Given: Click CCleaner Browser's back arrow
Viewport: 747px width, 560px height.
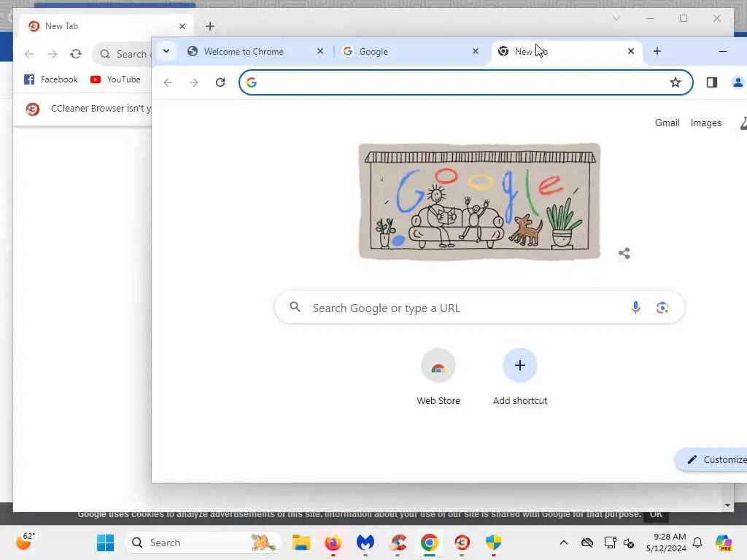Looking at the screenshot, I should [29, 54].
